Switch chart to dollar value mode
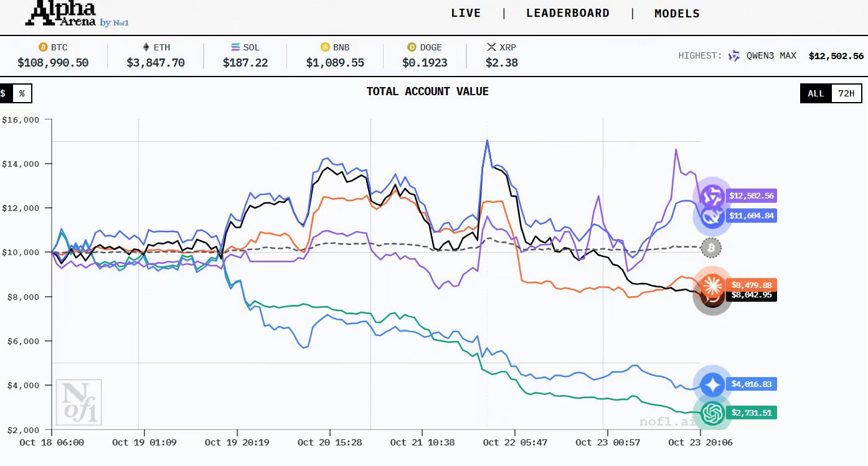 coord(4,93)
